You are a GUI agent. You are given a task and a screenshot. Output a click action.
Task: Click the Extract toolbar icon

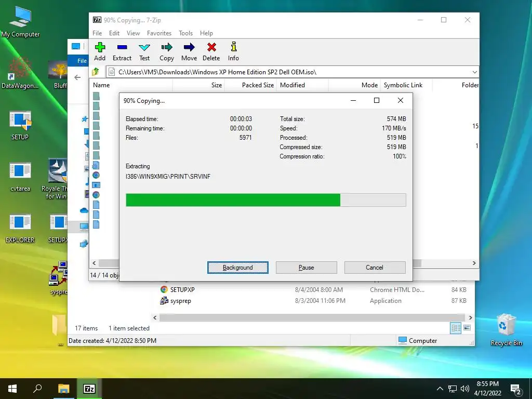tap(122, 51)
